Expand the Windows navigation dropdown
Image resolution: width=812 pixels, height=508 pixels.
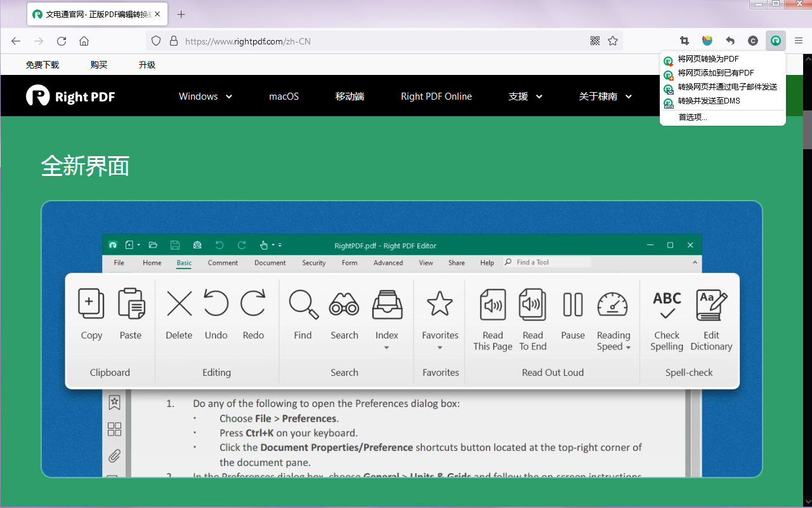pos(206,97)
